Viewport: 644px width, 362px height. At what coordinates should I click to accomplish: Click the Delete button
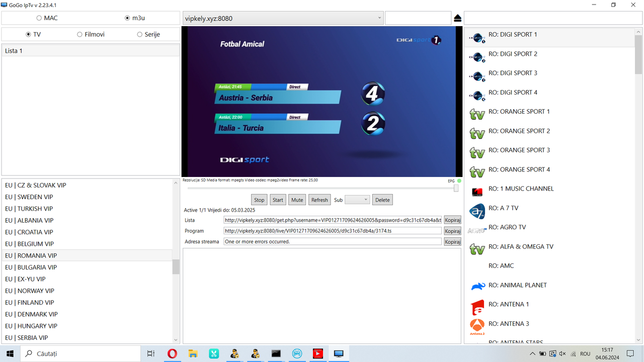(x=382, y=200)
